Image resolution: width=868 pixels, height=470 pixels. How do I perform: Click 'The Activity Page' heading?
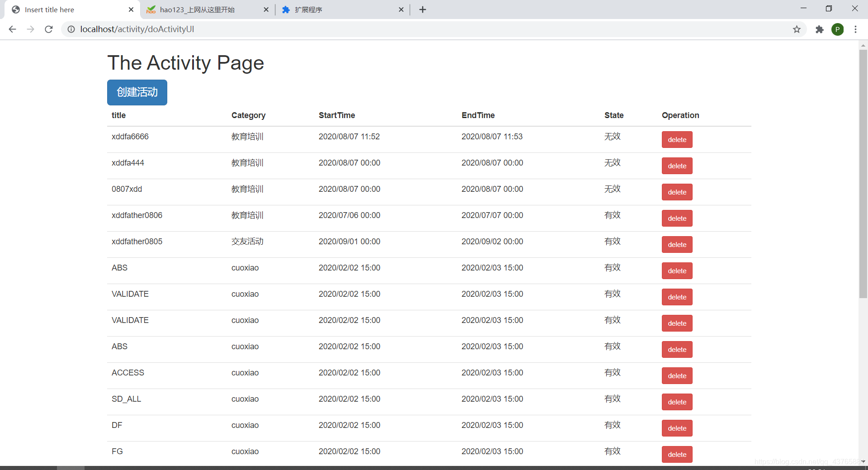[x=185, y=63]
